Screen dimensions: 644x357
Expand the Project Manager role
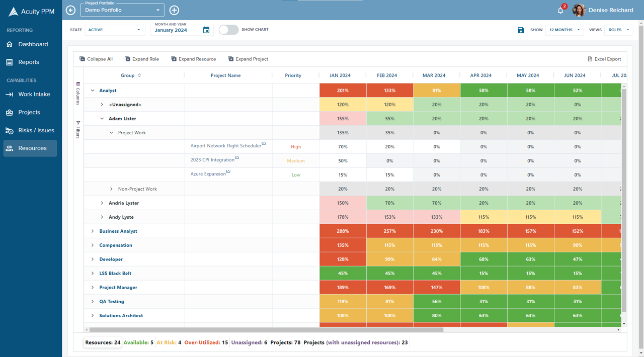tap(93, 288)
